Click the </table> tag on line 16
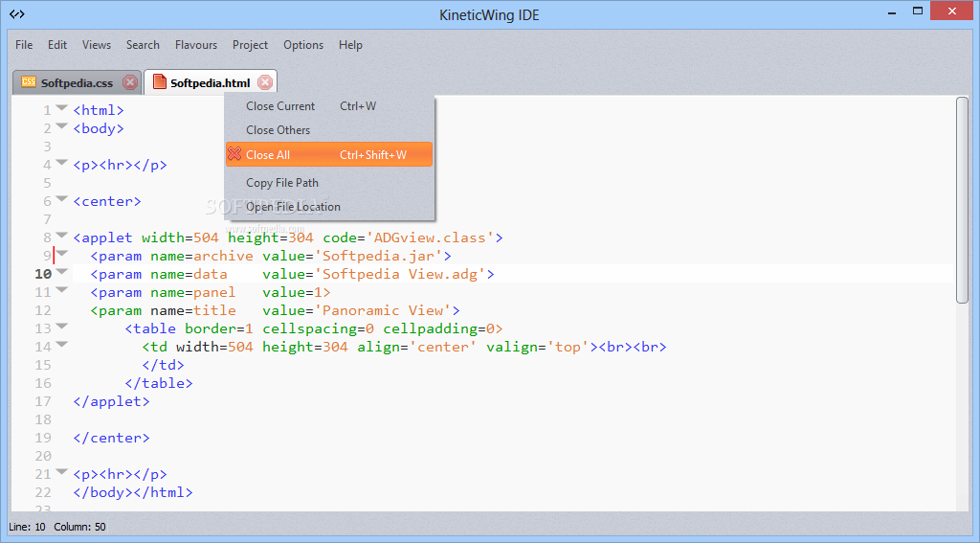The image size is (980, 543). tap(159, 383)
